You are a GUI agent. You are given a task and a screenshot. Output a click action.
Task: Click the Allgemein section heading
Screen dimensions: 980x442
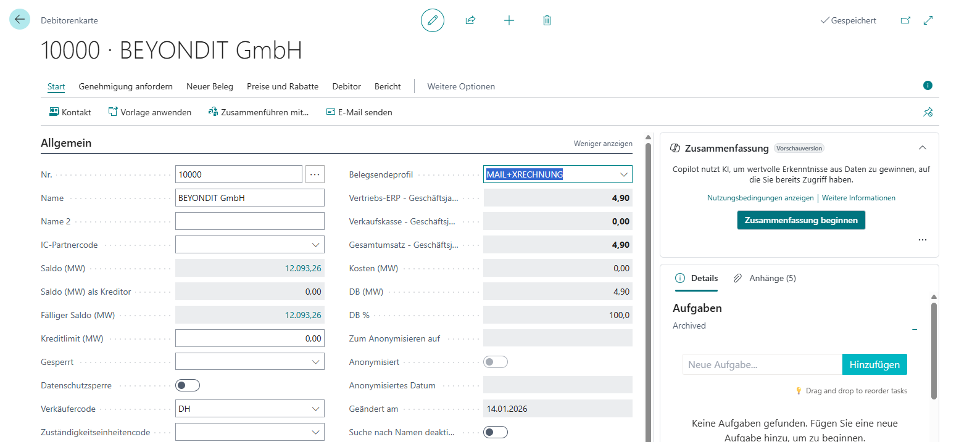[66, 143]
